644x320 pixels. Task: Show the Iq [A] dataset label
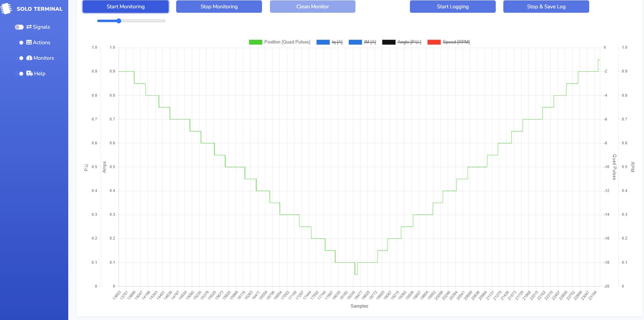337,42
